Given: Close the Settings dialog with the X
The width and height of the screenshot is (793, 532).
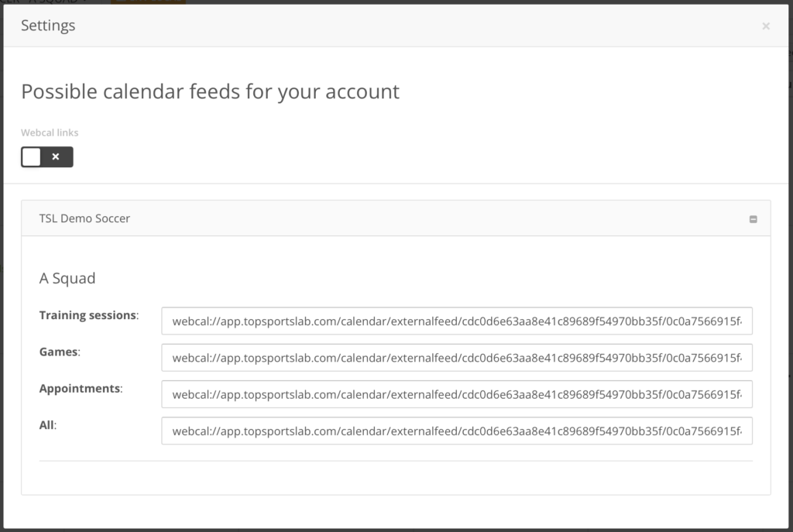Looking at the screenshot, I should point(766,26).
